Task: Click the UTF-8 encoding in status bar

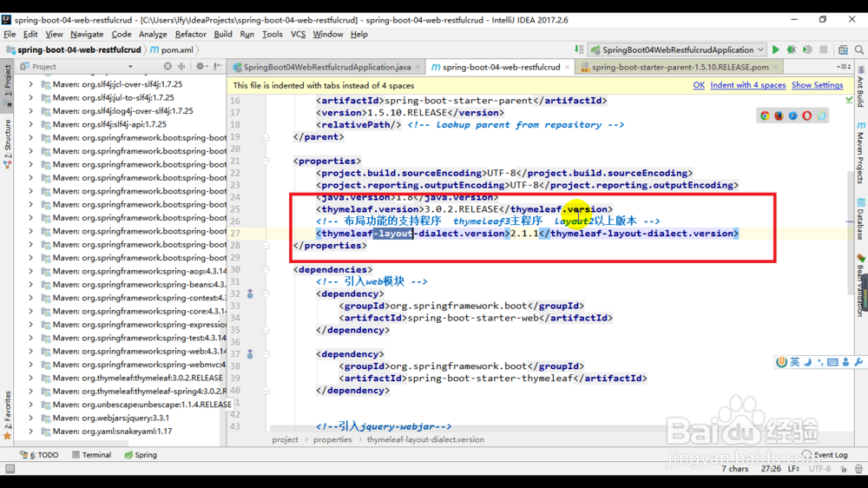Action: pyautogui.click(x=819, y=469)
